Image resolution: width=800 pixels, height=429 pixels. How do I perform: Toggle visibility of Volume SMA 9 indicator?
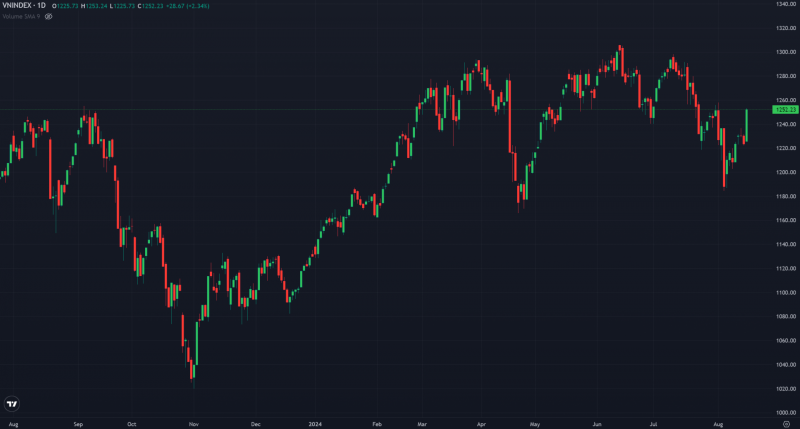pos(48,17)
